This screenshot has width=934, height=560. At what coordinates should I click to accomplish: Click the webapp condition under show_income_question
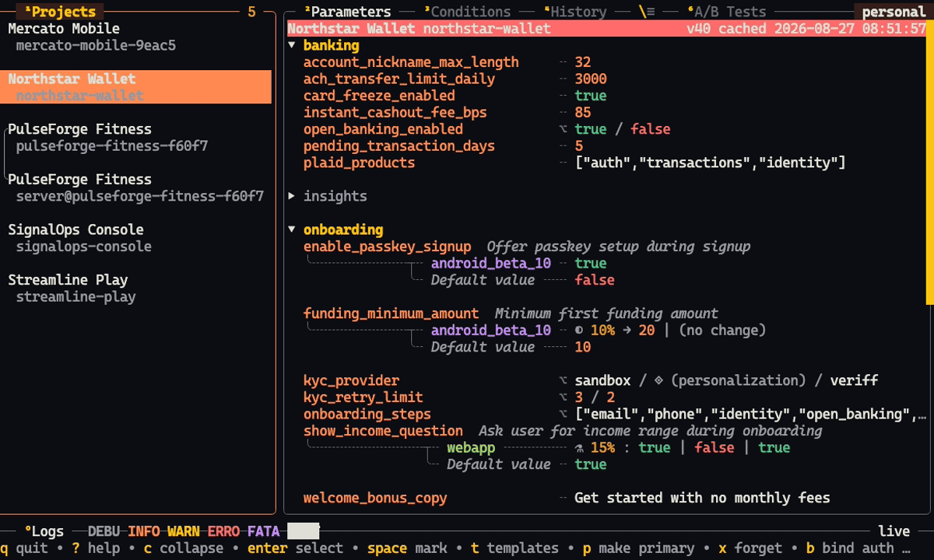tap(471, 447)
